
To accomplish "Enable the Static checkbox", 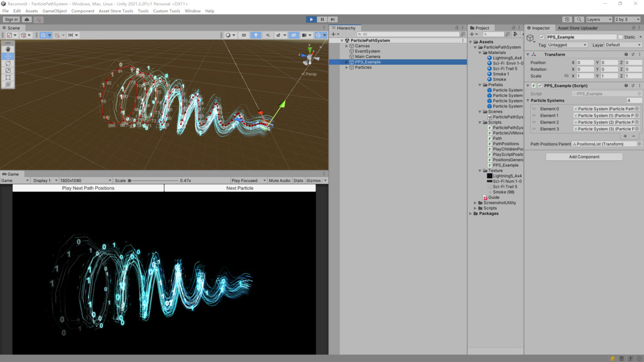I will coord(621,37).
